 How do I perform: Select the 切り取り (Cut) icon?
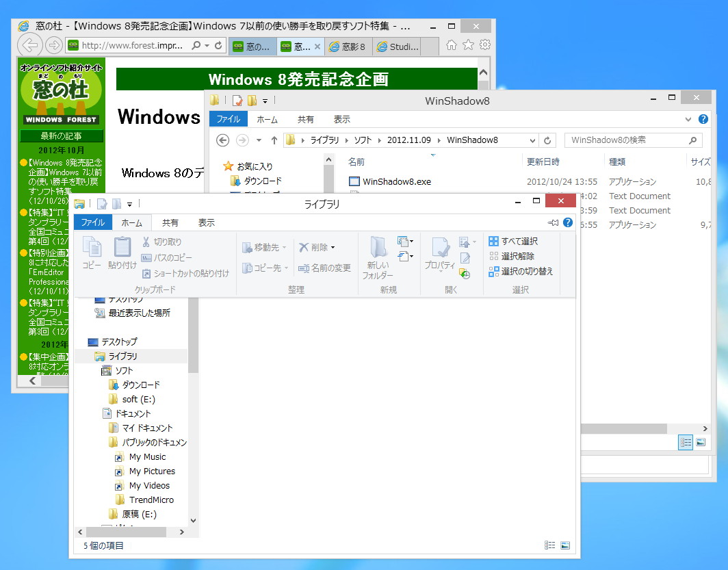click(165, 243)
